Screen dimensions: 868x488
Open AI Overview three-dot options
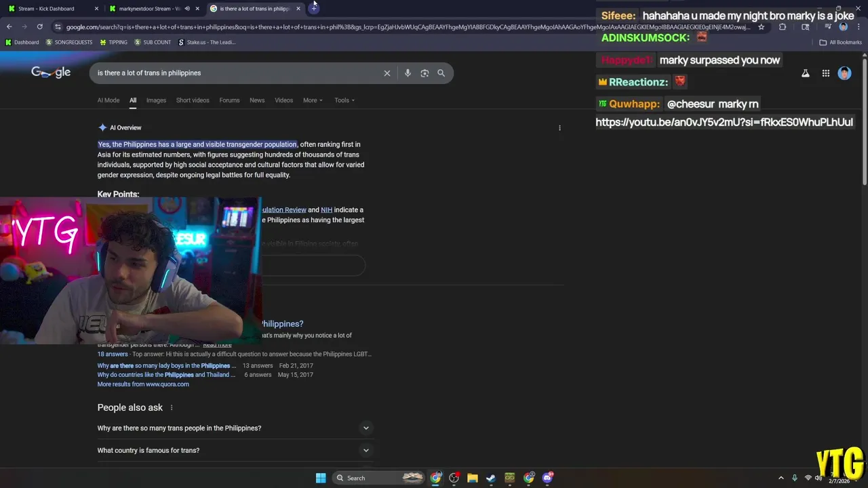pyautogui.click(x=559, y=127)
